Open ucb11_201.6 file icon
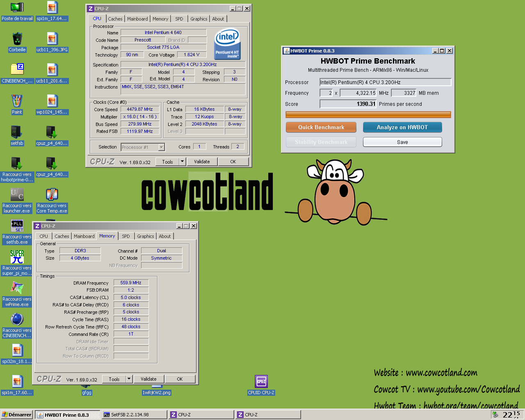Screen dimensions: 525x420 (x=52, y=73)
